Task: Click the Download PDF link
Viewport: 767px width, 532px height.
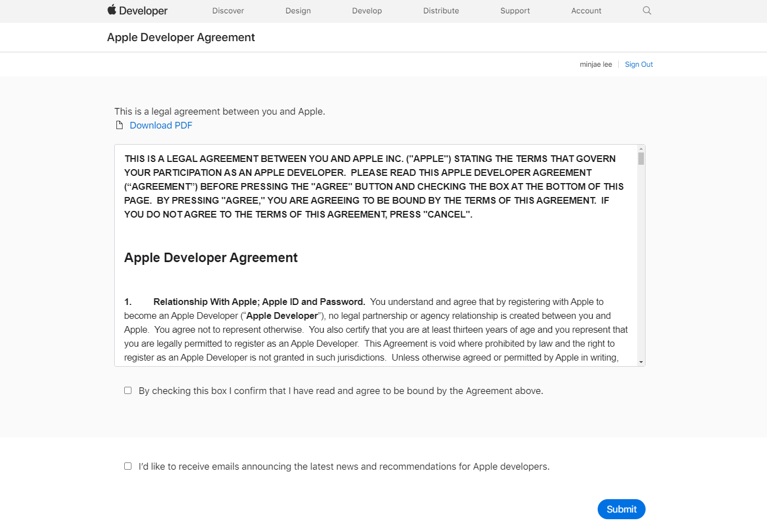Action: pyautogui.click(x=161, y=125)
